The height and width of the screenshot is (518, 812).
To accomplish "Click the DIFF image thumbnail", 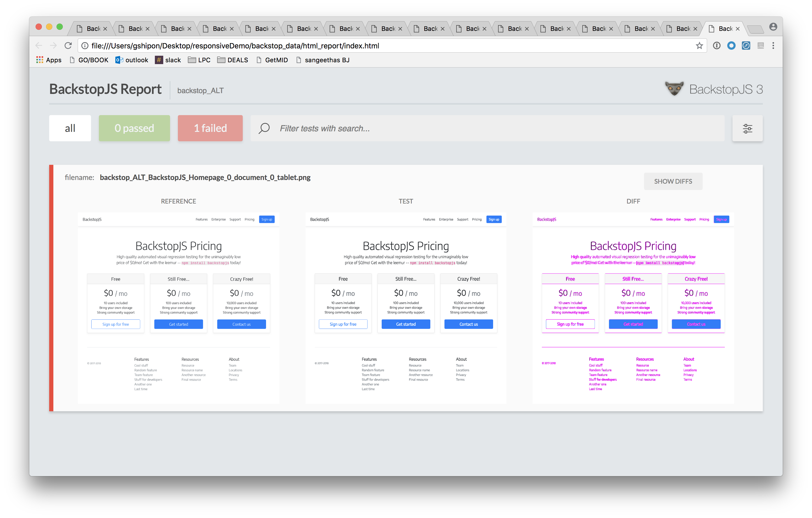I will pyautogui.click(x=633, y=308).
